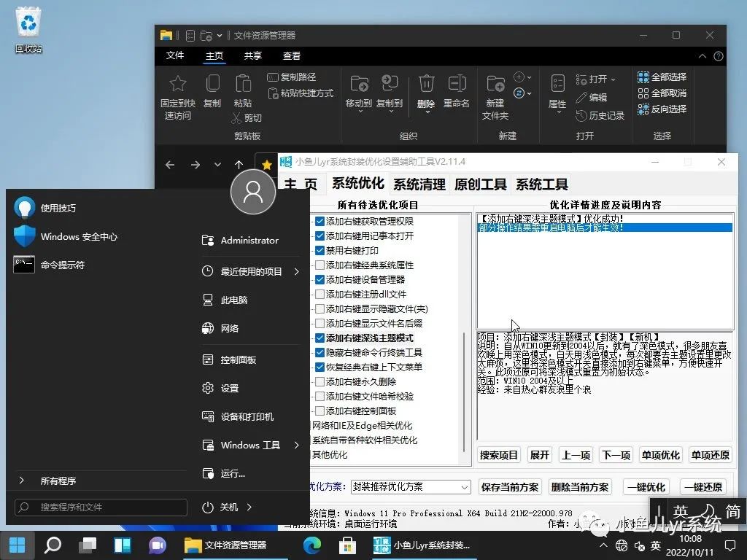
Task: Switch to System Optimization tab
Action: tap(357, 183)
